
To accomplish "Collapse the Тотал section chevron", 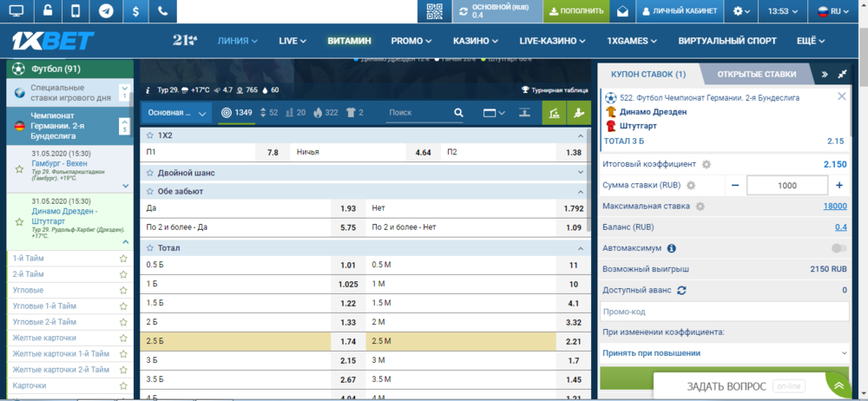I will (x=580, y=248).
